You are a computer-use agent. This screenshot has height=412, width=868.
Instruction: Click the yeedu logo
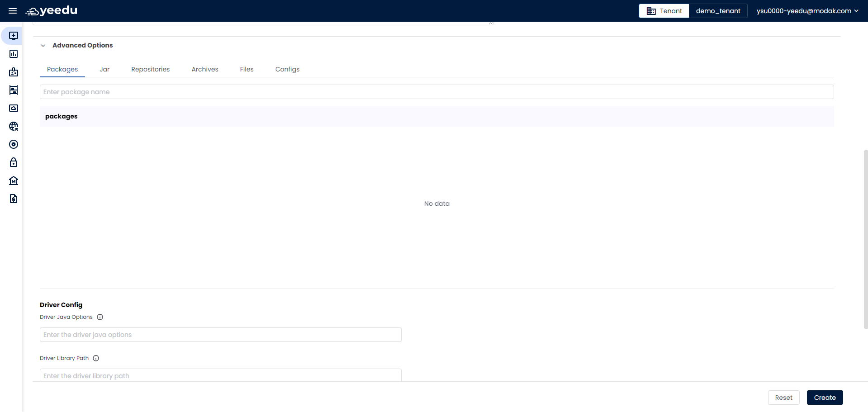pos(52,10)
